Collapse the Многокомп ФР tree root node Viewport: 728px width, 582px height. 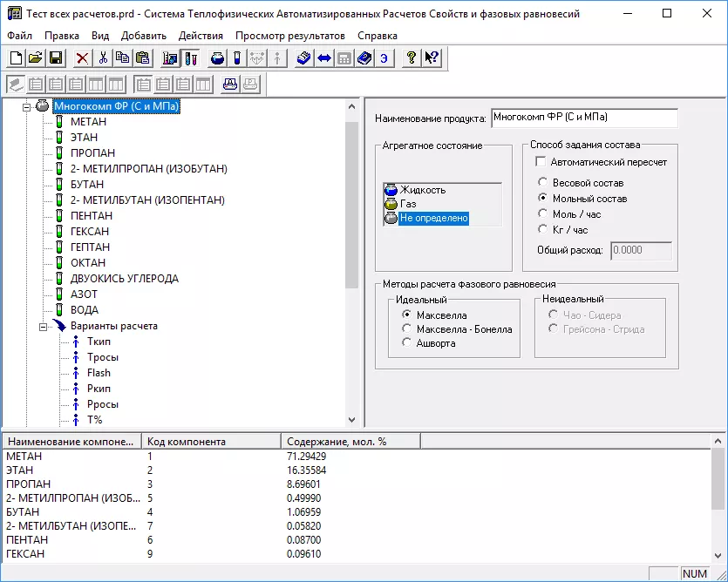(x=26, y=106)
